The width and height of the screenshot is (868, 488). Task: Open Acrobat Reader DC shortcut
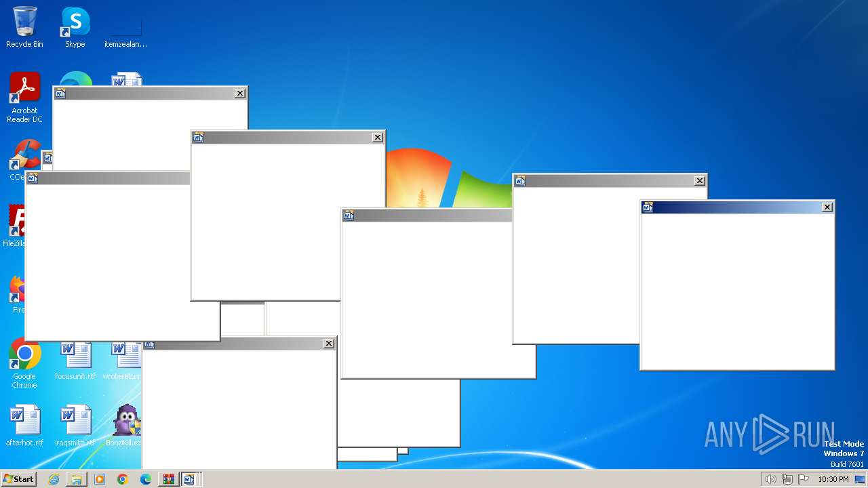[24, 98]
